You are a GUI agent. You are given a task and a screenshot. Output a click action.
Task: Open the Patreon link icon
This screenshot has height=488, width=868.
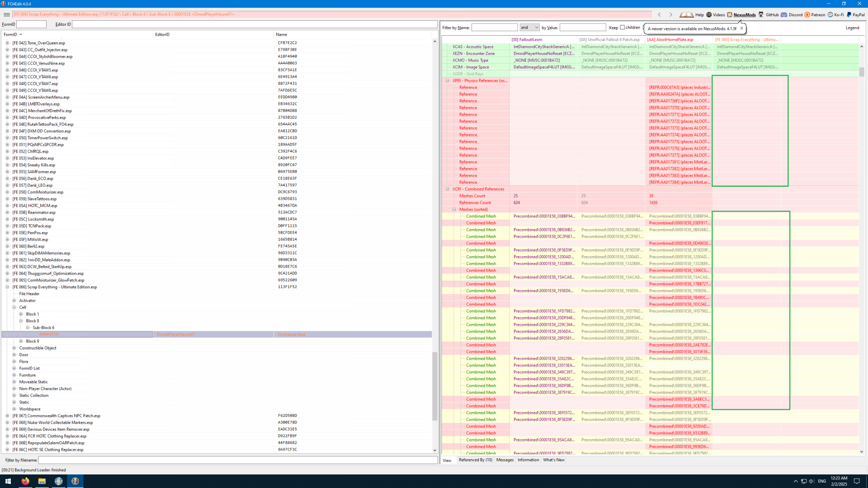click(807, 14)
